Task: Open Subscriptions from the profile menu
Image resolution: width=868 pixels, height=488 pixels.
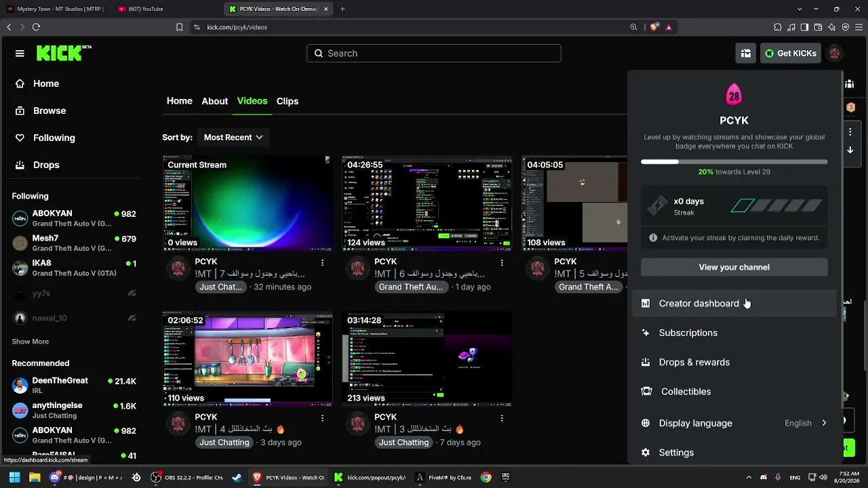Action: click(x=734, y=333)
